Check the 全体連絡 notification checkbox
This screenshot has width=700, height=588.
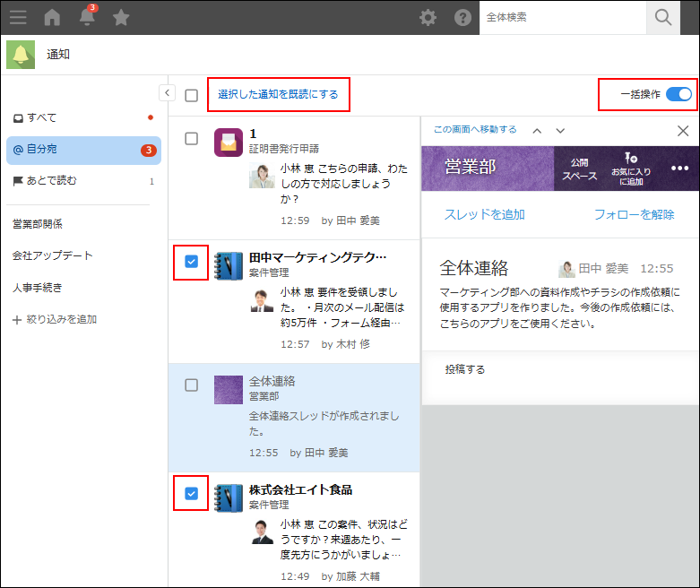point(192,385)
